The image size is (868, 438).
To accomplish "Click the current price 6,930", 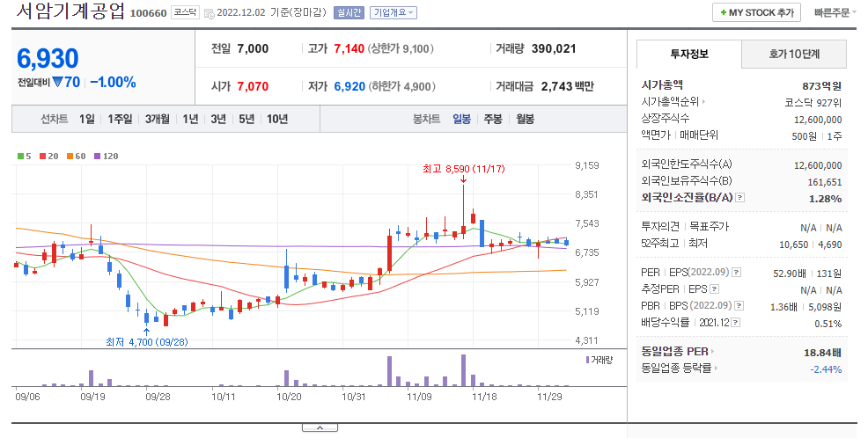I will tap(48, 58).
